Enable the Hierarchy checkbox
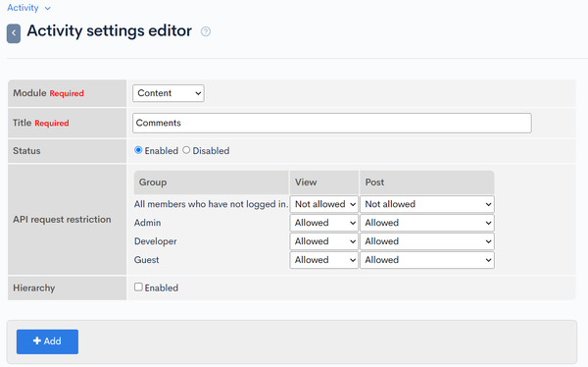 (138, 287)
